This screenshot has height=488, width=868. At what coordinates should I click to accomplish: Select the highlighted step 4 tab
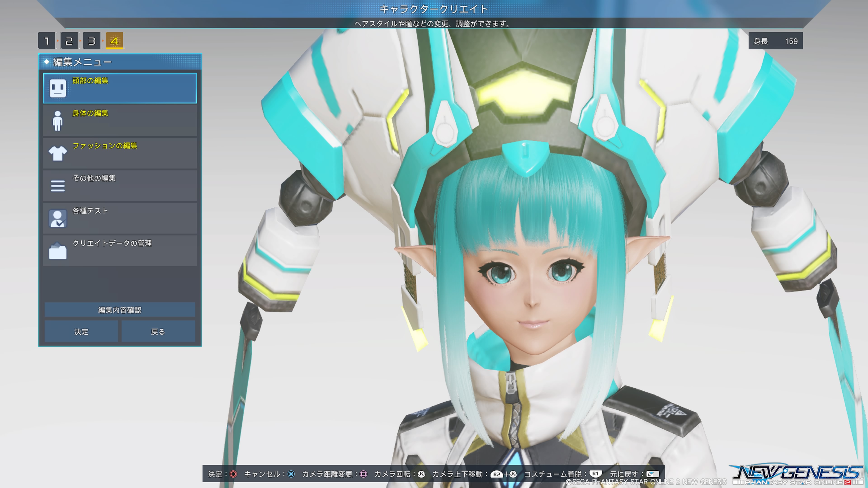point(114,41)
